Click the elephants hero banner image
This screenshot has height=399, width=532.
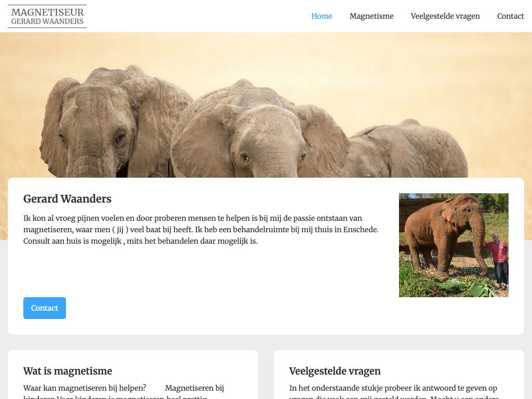[x=266, y=105]
